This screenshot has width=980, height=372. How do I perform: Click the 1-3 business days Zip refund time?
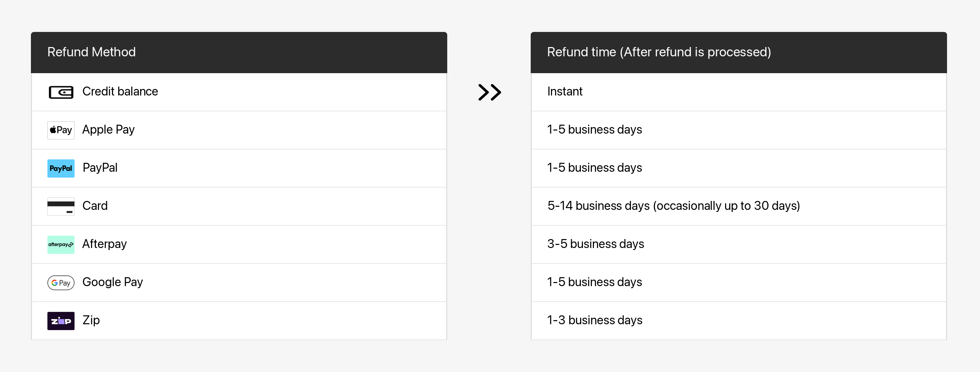595,320
